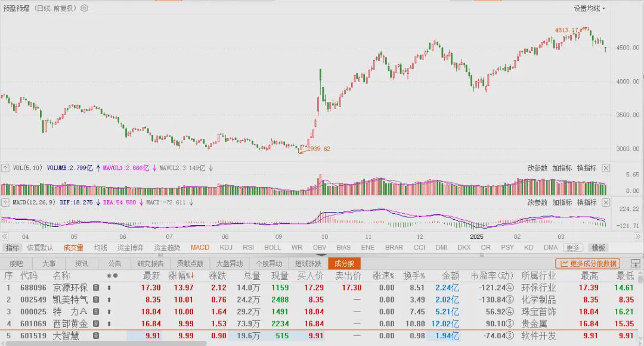The height and width of the screenshot is (346, 644).
Task: Click the help icon beside MACD(12,26,9)
Action: click(x=5, y=202)
